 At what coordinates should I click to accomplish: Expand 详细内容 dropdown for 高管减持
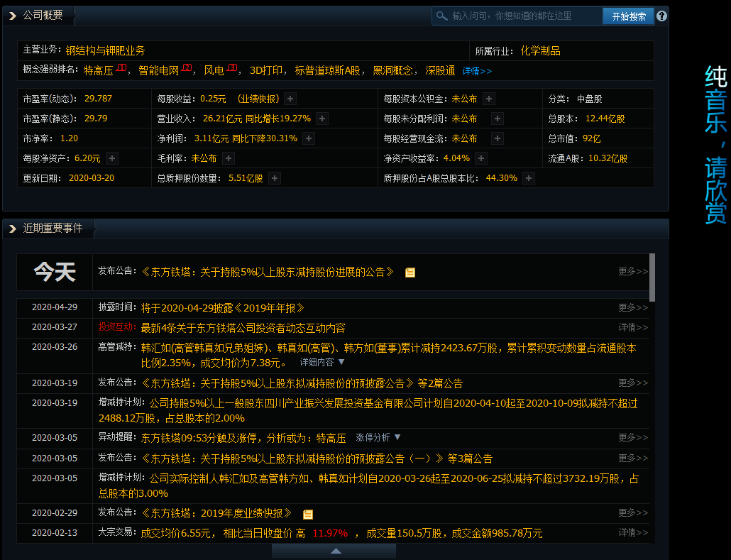(x=321, y=362)
